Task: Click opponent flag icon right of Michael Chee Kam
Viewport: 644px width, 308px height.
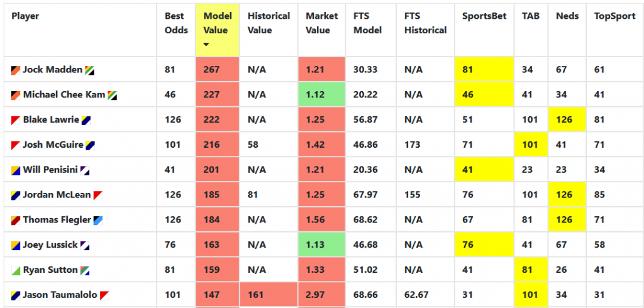Action: click(112, 96)
